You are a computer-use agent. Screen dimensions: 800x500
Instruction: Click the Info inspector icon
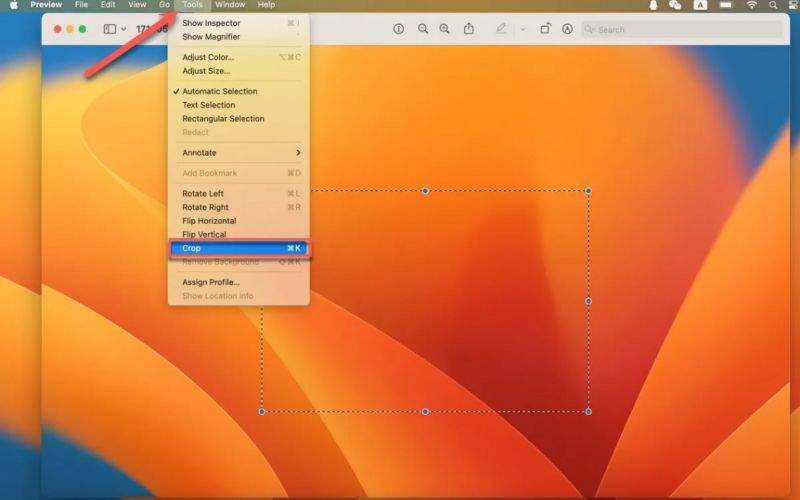pos(399,29)
